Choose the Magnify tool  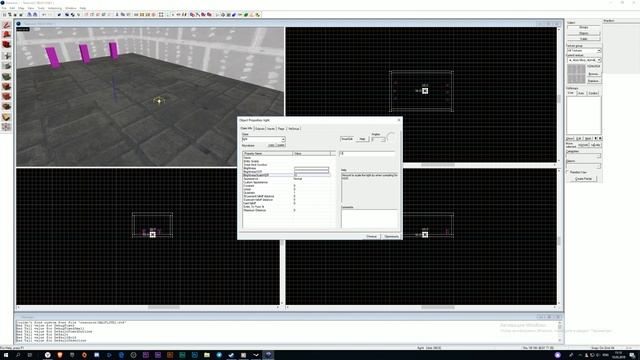6,35
